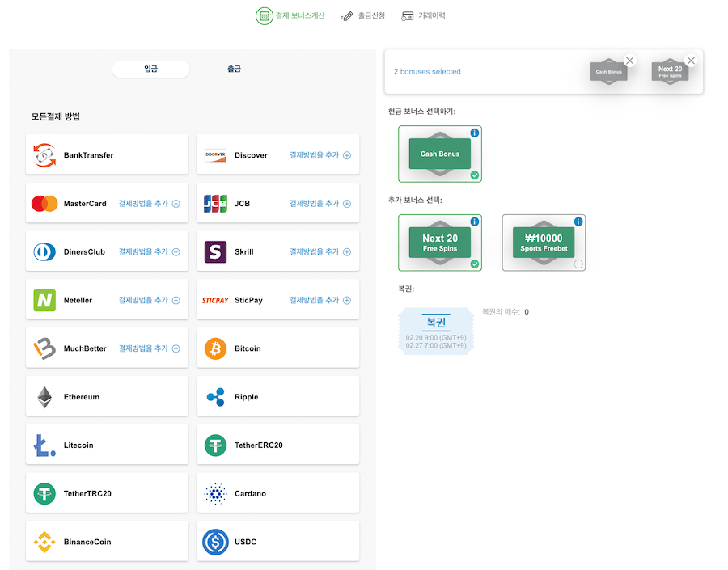
Task: Click the plus icon next to MasterCard
Action: coord(176,203)
